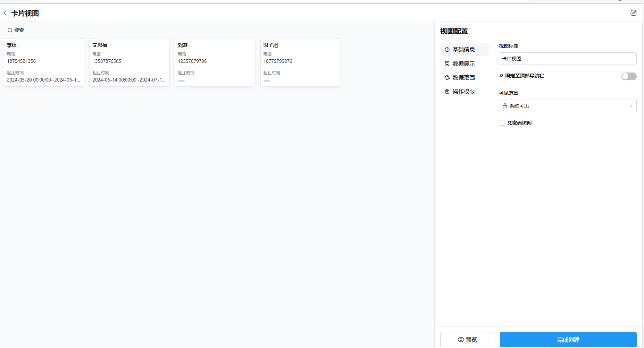Click the back arrow beside 卡片视图 title
This screenshot has width=644, height=348.
tap(5, 13)
